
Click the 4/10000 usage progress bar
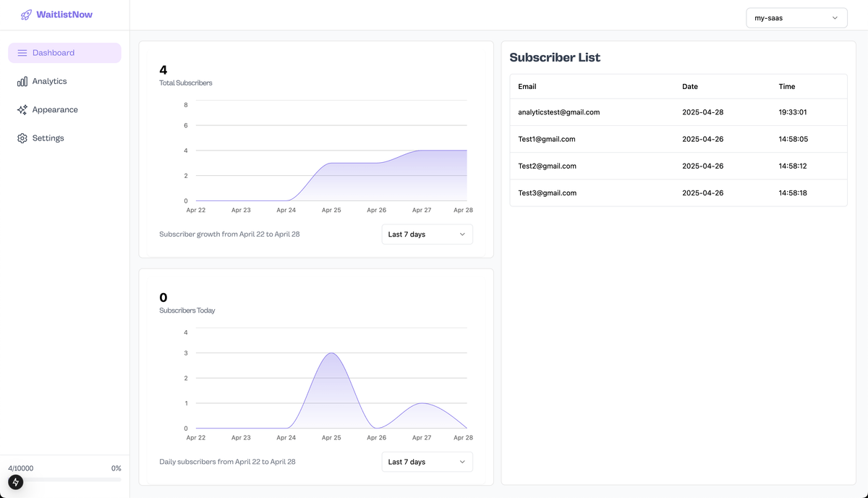pos(64,480)
